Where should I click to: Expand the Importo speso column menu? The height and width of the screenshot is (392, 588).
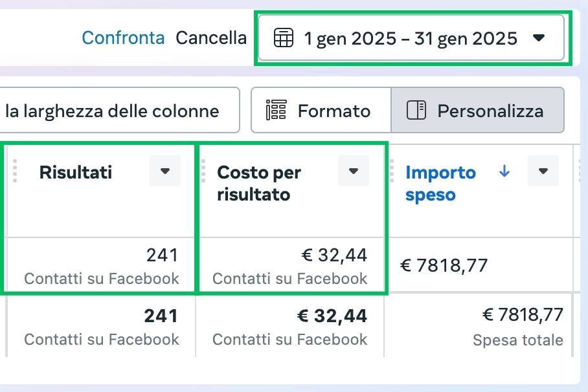point(543,171)
